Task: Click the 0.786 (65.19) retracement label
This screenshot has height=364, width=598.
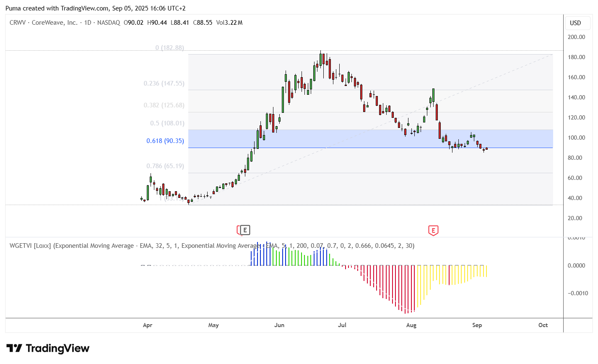Action: [165, 166]
